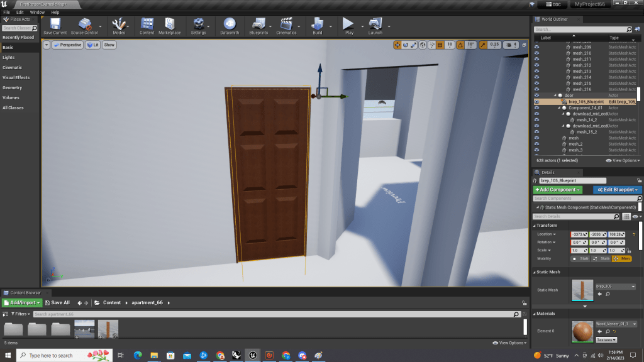
Task: Open the Window menu
Action: click(37, 12)
